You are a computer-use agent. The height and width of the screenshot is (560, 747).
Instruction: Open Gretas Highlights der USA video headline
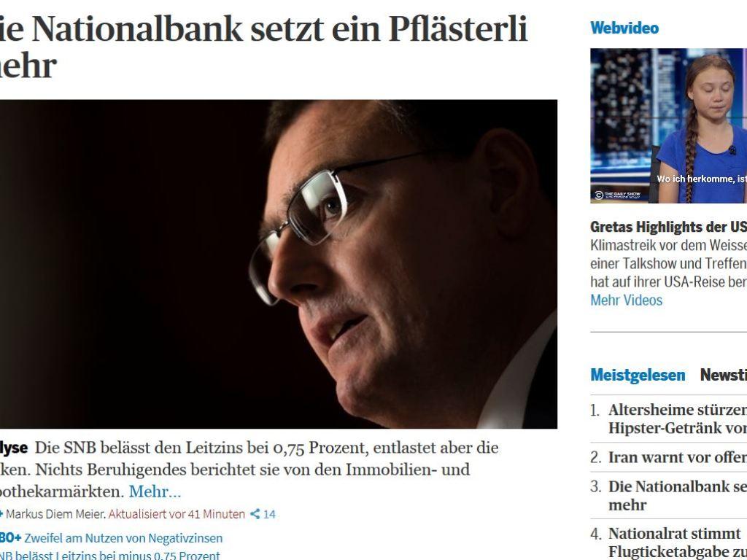click(x=668, y=227)
